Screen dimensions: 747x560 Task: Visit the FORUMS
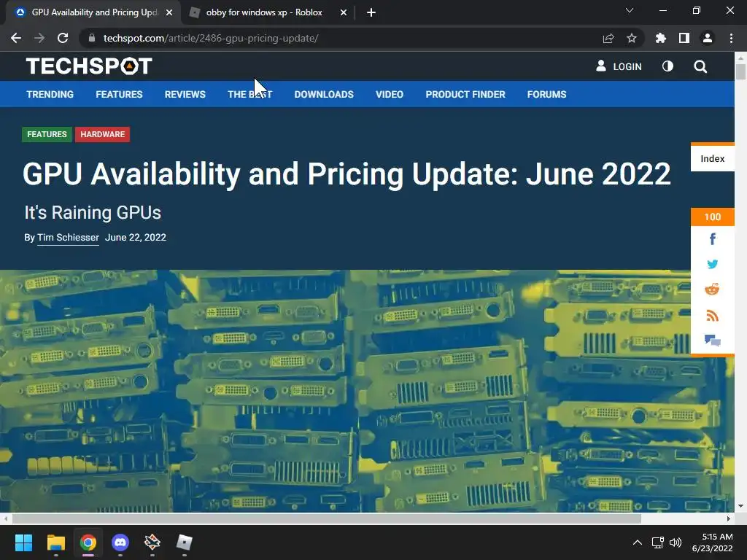(x=546, y=94)
